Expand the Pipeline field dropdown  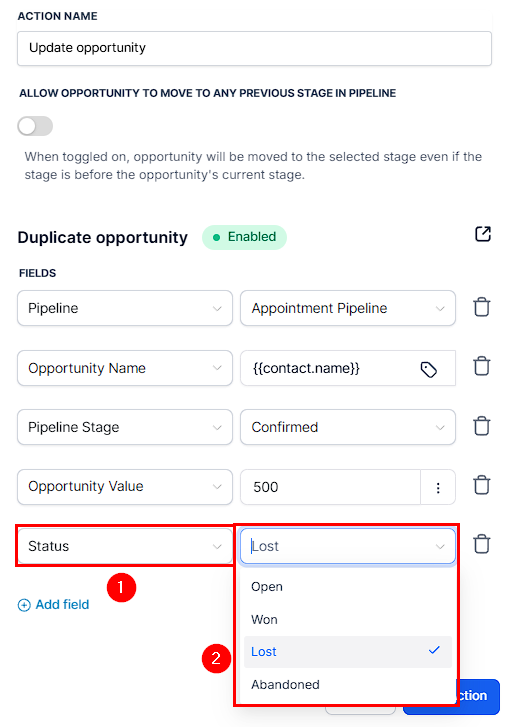click(x=125, y=308)
